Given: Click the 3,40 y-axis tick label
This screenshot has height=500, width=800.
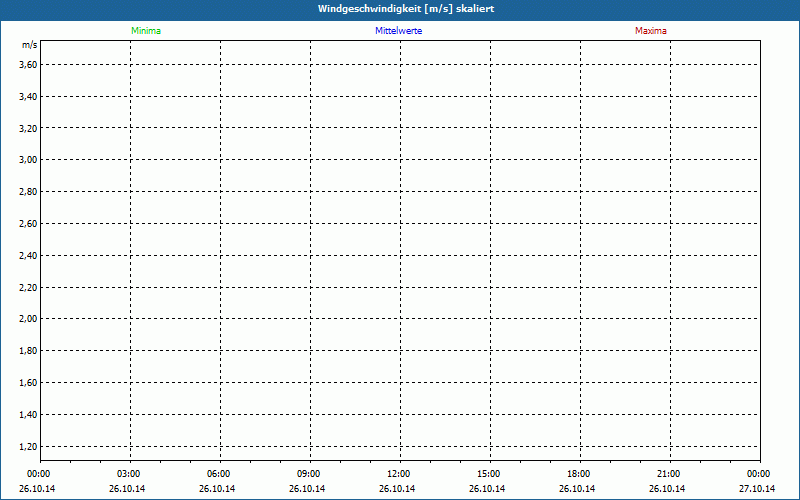Looking at the screenshot, I should click(28, 97).
